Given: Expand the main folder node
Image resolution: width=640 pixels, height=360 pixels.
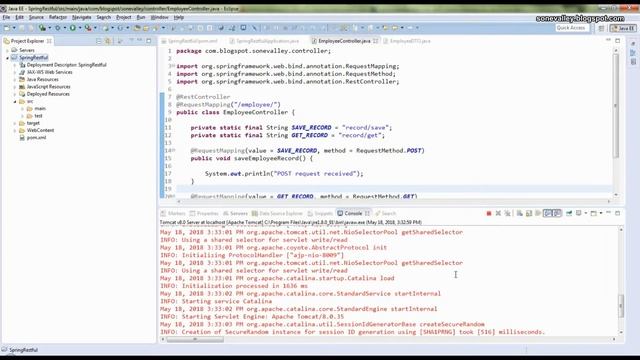Looking at the screenshot, I should click(22, 109).
